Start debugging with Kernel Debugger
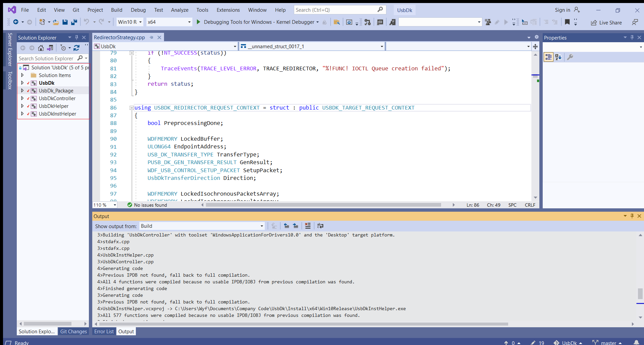The height and width of the screenshot is (345, 644). coord(198,22)
